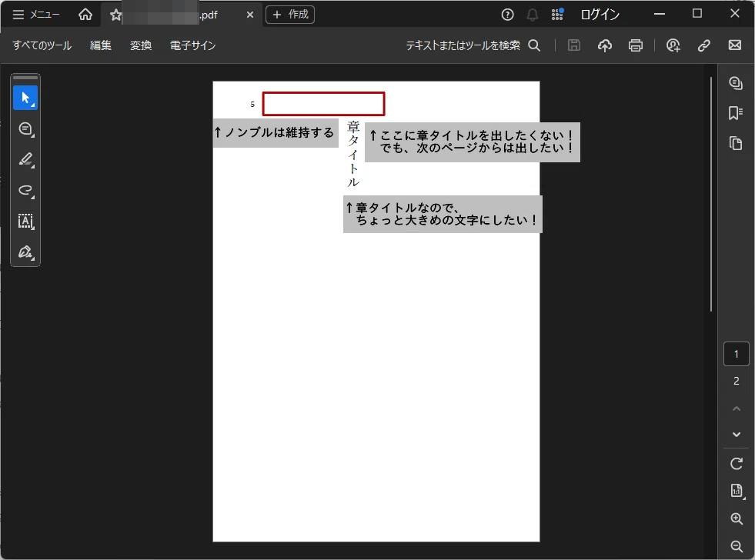This screenshot has width=755, height=560.
Task: Print the document with printer icon
Action: [636, 45]
